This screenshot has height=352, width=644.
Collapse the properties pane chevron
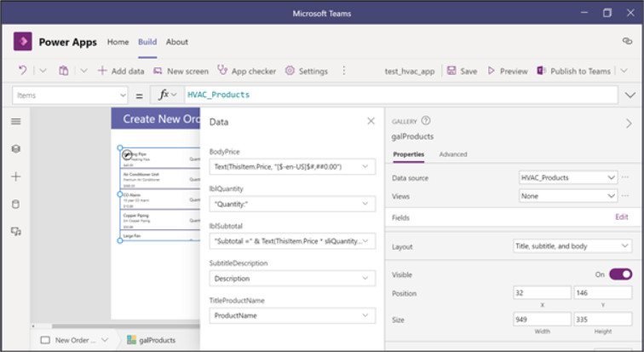pyautogui.click(x=629, y=124)
